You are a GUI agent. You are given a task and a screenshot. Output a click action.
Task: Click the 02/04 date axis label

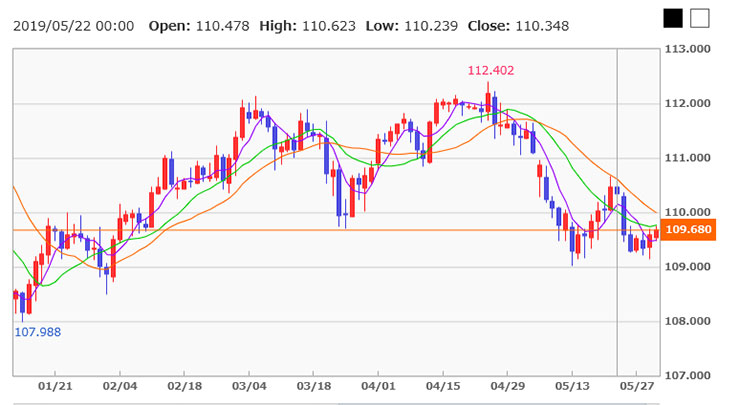pos(120,386)
